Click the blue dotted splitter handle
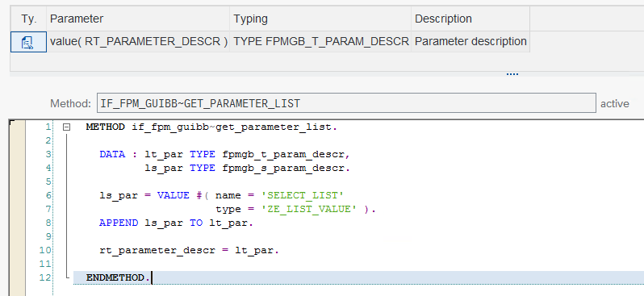Screen dimensions: 644x296 click(x=512, y=74)
